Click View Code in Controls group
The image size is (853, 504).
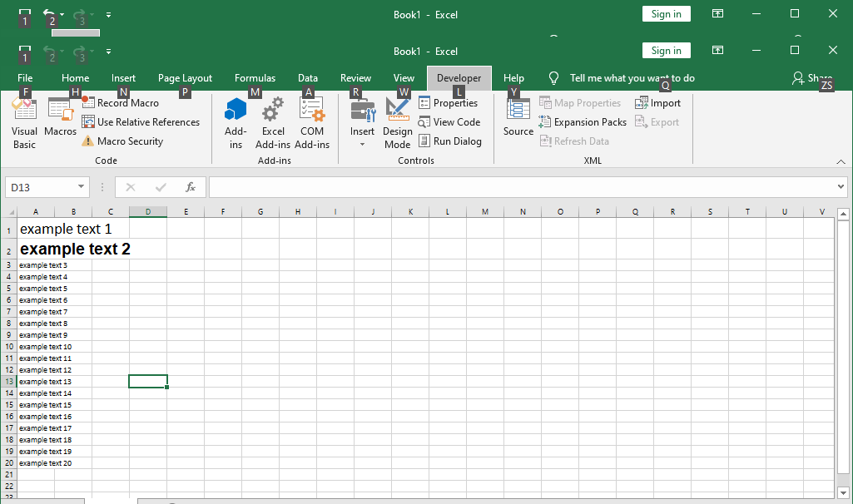[456, 122]
